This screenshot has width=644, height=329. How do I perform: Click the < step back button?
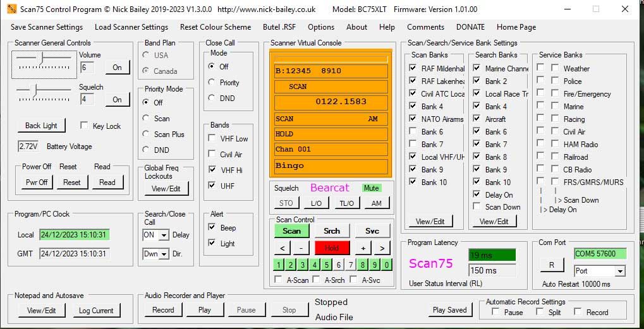pyautogui.click(x=282, y=248)
